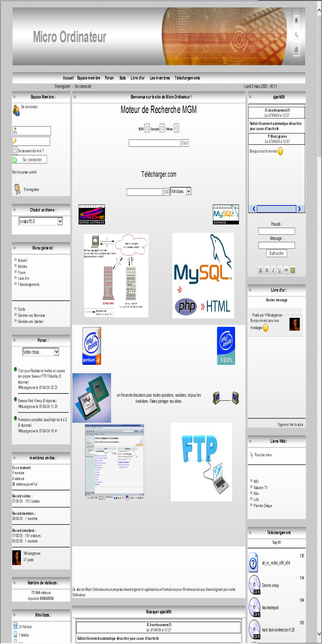Click chevron beside Menu général header
The width and height of the screenshot is (322, 644).
(x=14, y=248)
